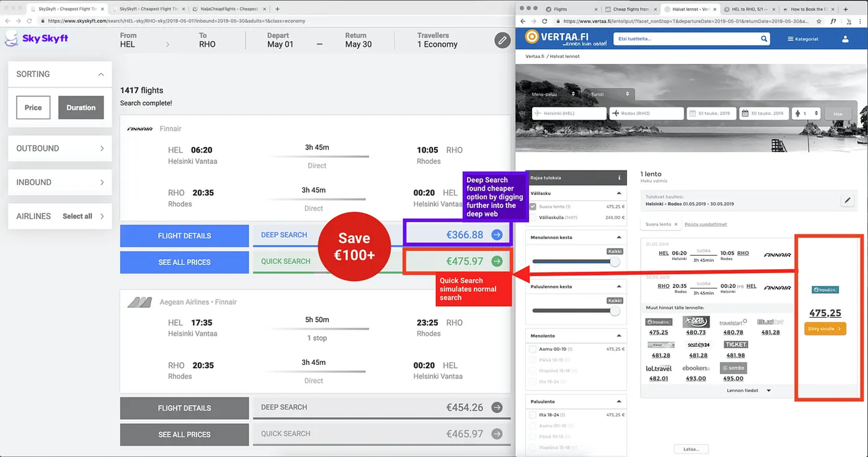Click the info icon on Rajaa tuloksia panel

tap(619, 178)
